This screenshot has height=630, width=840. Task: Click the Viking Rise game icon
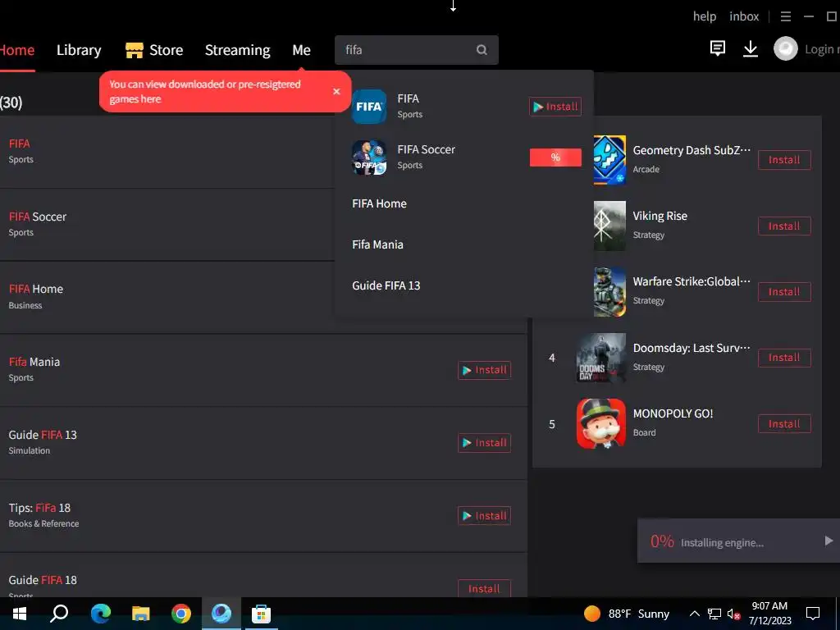[x=609, y=226]
